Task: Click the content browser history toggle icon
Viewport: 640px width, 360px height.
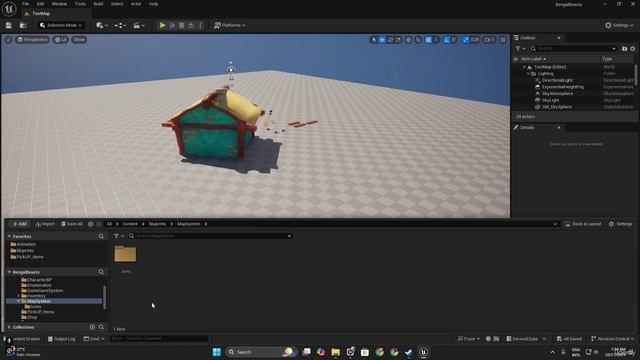Action: (x=91, y=224)
